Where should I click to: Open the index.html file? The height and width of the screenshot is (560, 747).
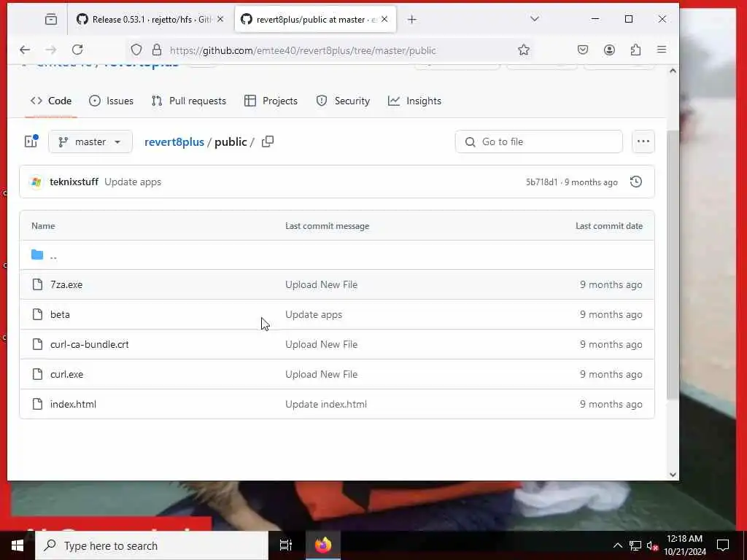[x=74, y=404]
